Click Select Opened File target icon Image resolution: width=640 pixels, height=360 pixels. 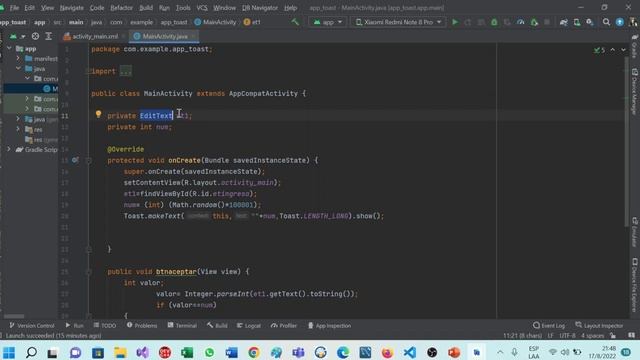(36, 36)
